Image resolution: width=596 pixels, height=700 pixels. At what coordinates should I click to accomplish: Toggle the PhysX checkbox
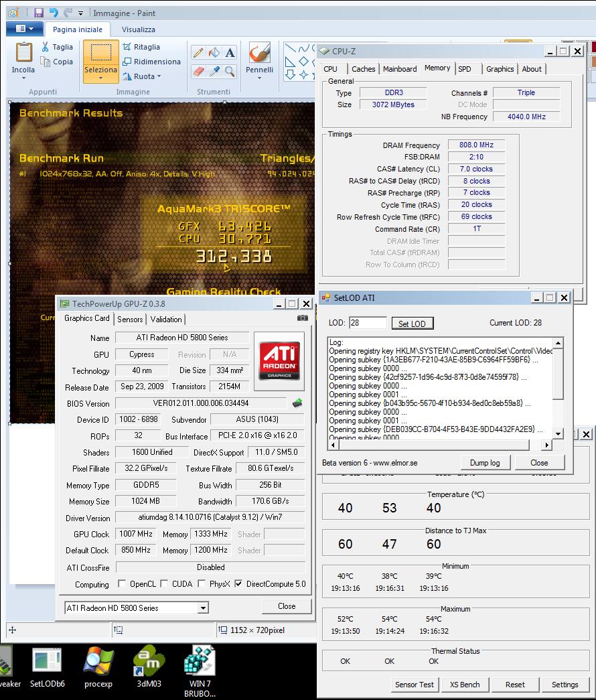[x=202, y=583]
